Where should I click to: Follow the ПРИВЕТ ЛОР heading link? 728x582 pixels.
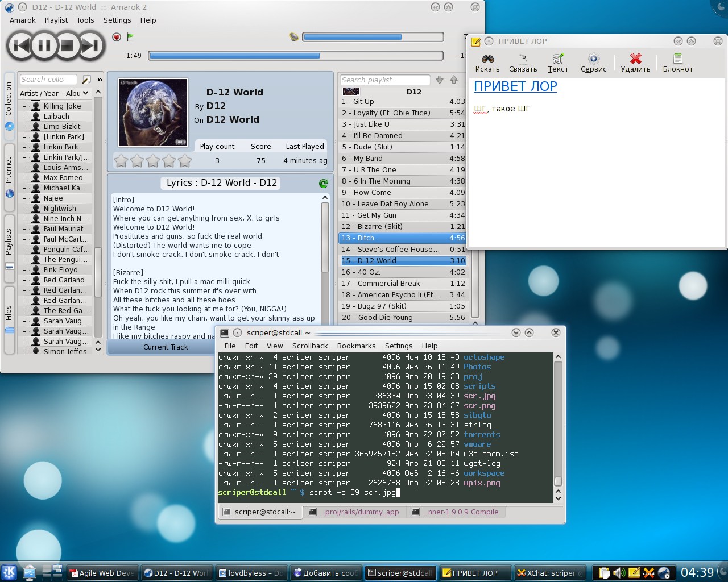[x=515, y=86]
